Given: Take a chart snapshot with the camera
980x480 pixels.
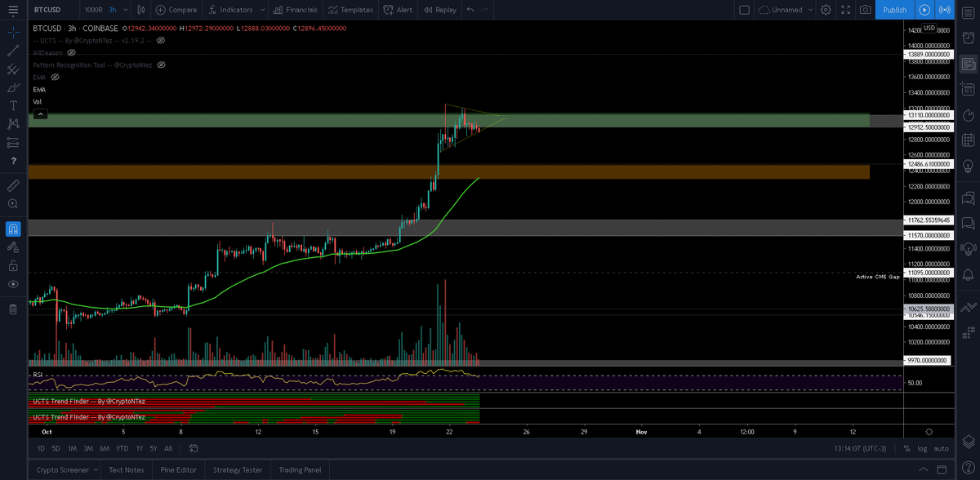Looking at the screenshot, I should point(865,10).
